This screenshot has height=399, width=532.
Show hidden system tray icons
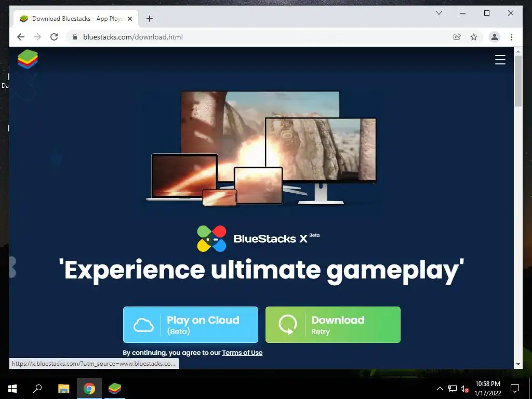click(x=440, y=389)
